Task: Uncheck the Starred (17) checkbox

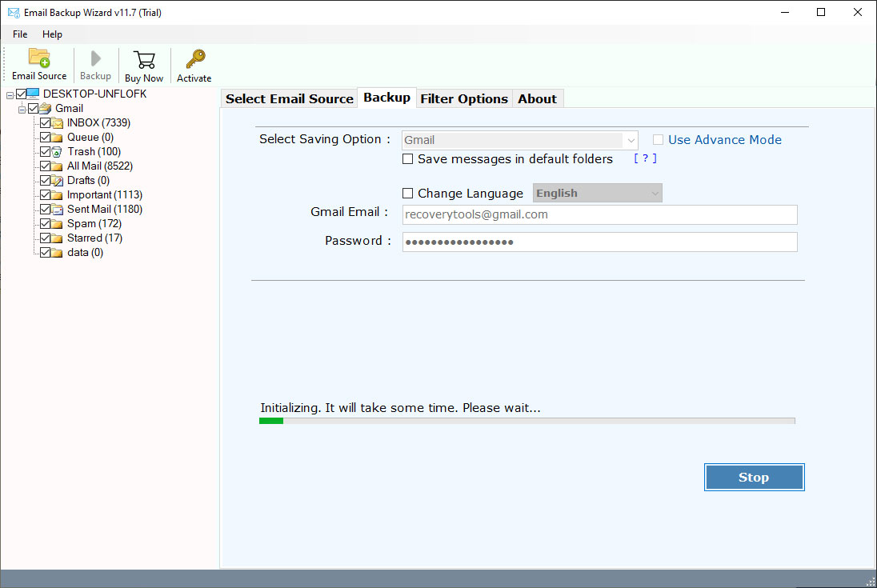Action: pyautogui.click(x=46, y=238)
